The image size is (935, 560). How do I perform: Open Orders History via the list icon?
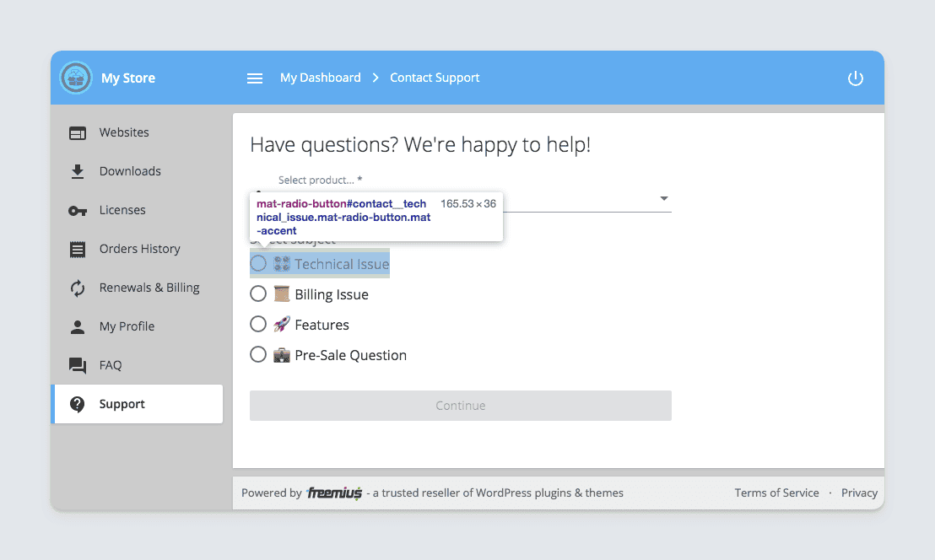[x=77, y=248]
